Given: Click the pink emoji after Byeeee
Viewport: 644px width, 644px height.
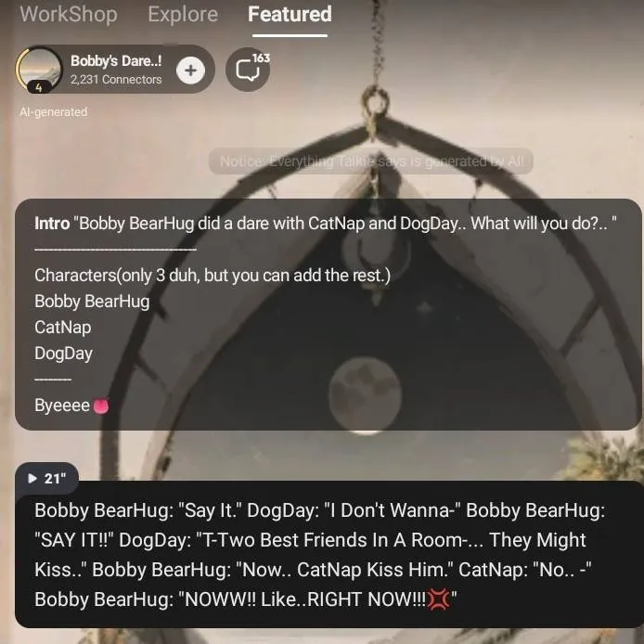Looking at the screenshot, I should (x=101, y=406).
